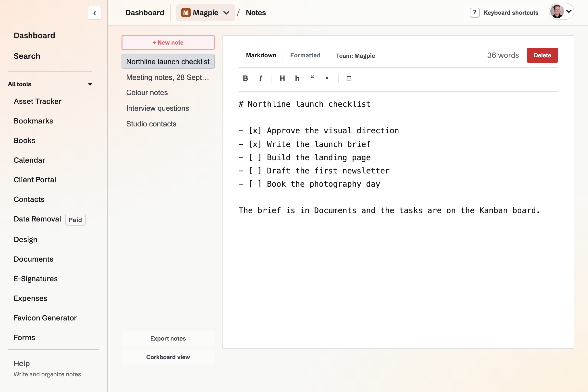Open the Interview questions note
Image resolution: width=588 pixels, height=392 pixels.
coord(168,108)
